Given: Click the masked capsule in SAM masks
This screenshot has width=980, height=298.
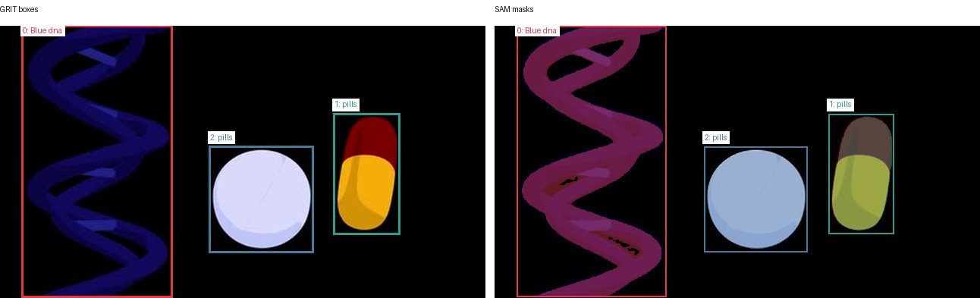Looking at the screenshot, I should 861,174.
